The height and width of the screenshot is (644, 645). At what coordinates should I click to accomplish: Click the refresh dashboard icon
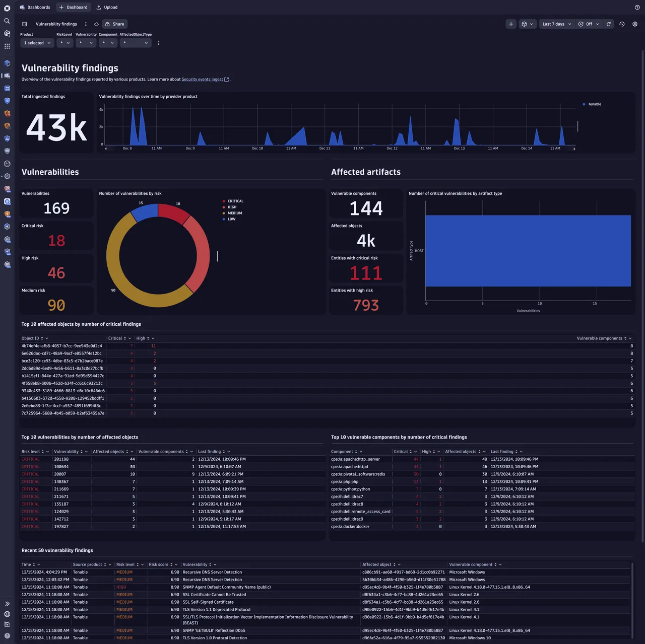609,24
